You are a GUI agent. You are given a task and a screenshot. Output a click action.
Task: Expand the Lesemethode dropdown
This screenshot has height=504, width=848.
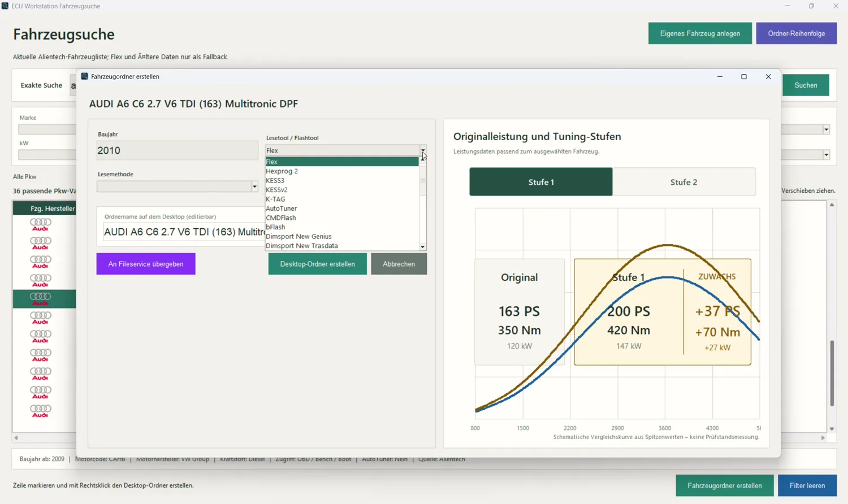coord(254,186)
